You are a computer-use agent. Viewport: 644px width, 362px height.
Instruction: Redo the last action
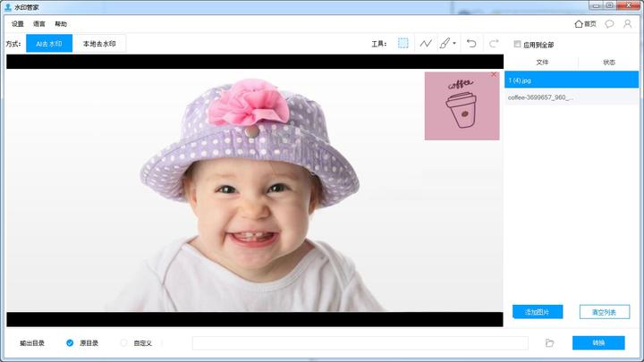click(494, 43)
